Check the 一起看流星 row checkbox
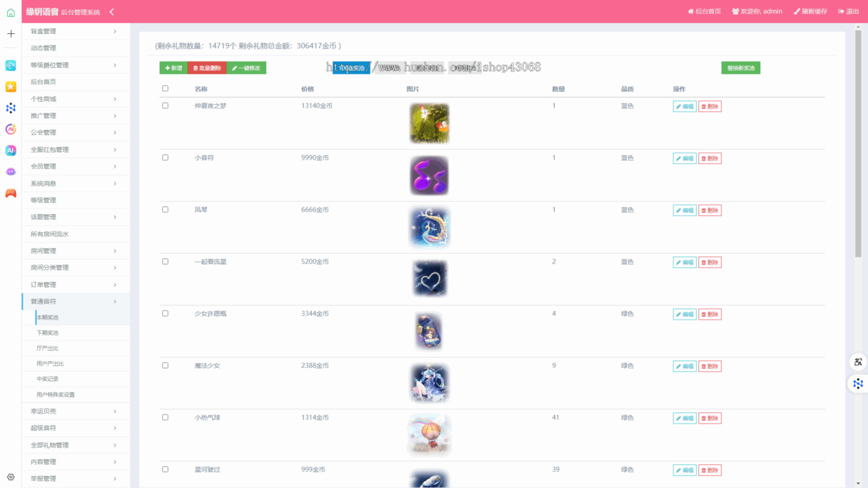This screenshot has width=868, height=488. (165, 262)
